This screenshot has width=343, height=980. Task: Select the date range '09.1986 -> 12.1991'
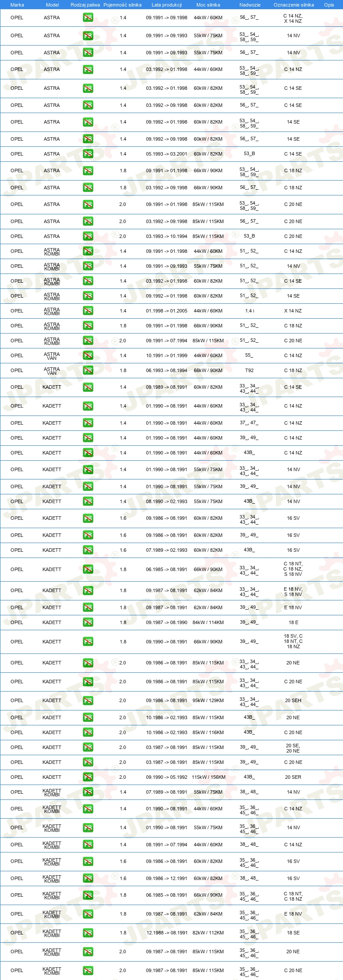pos(167,878)
